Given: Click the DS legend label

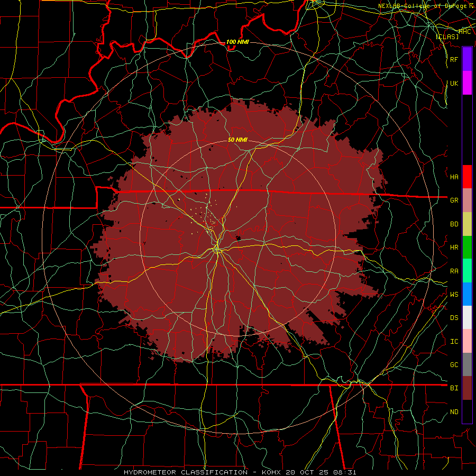Looking at the screenshot, I should (x=454, y=318).
